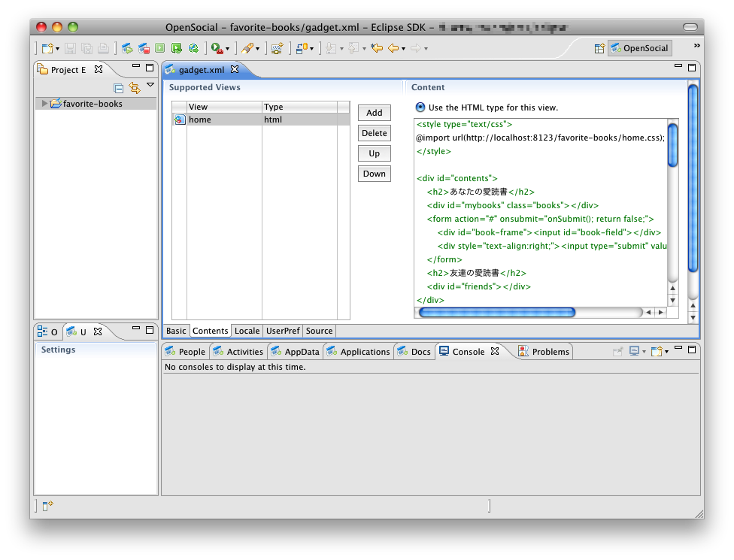Click the green run-with-refresh application icon
This screenshot has height=560, width=734.
click(177, 48)
